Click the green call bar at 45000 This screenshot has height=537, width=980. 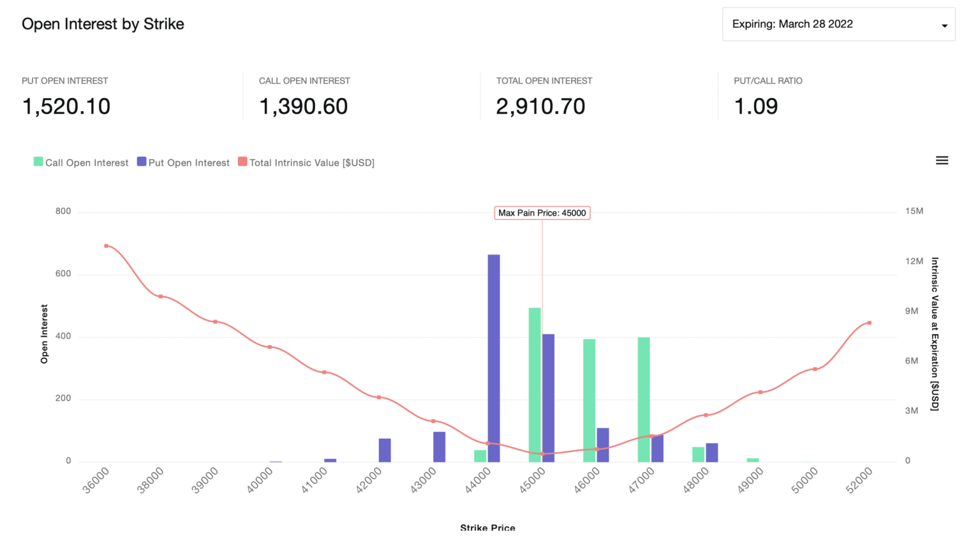point(535,385)
